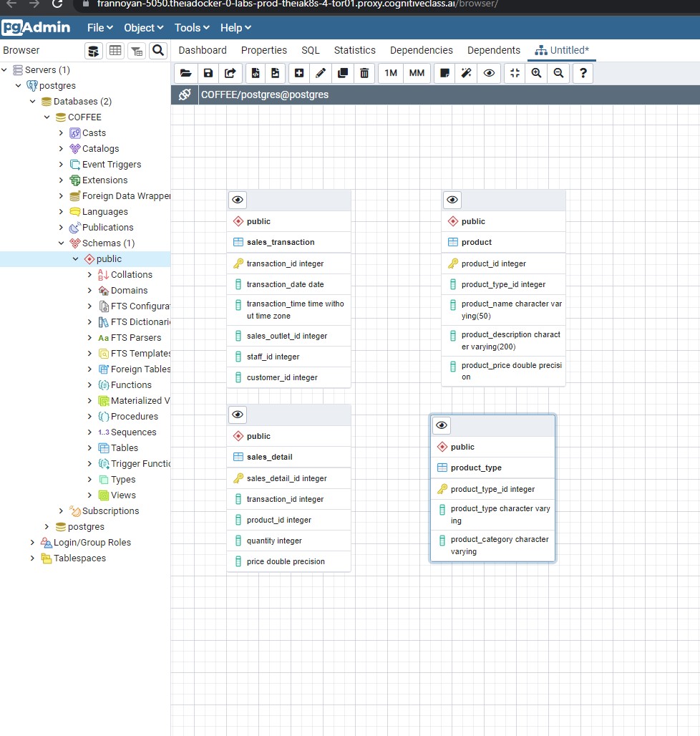Collapse the public schema node
This screenshot has height=736, width=700.
(76, 259)
